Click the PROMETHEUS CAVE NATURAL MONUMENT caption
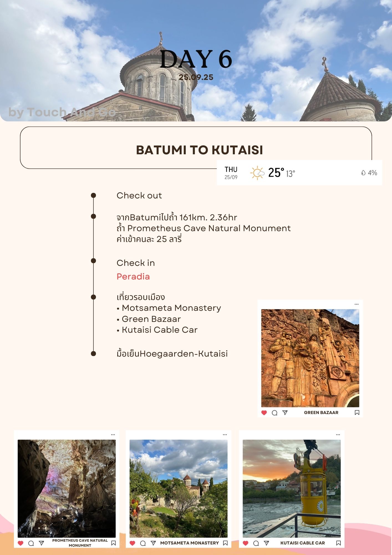 coord(80,543)
